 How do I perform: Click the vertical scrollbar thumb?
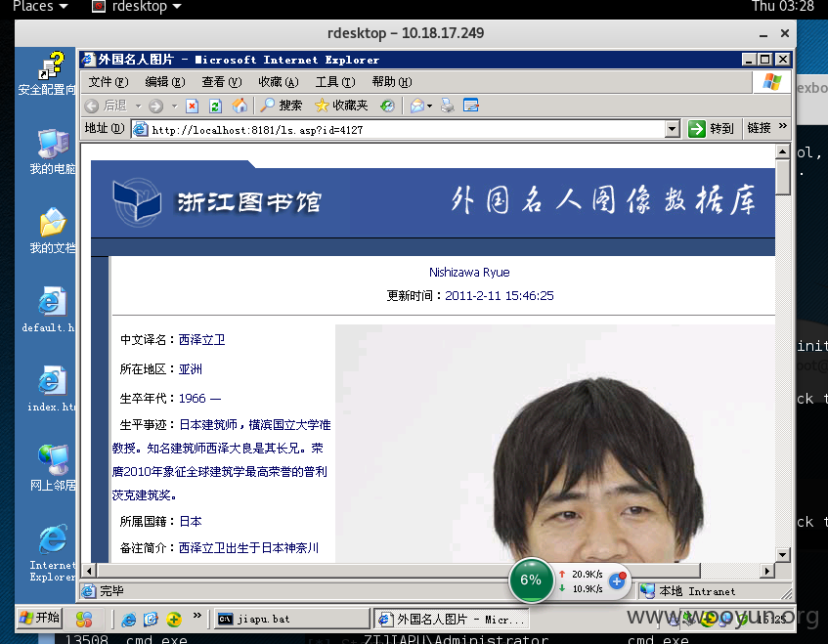click(x=783, y=177)
